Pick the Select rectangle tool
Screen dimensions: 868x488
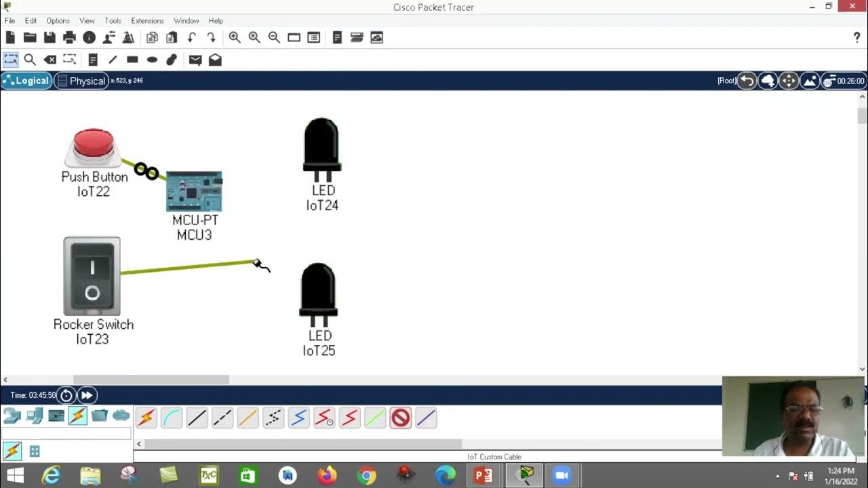pos(10,60)
